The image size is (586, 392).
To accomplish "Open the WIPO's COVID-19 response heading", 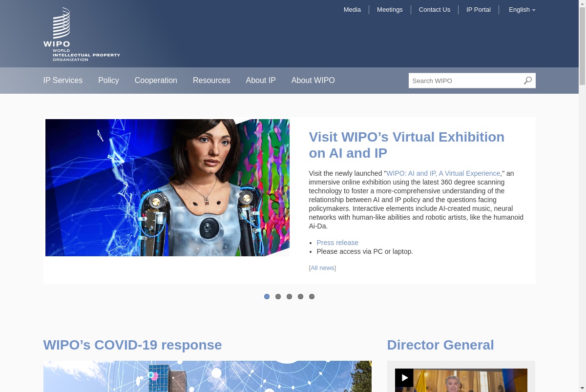I will tap(132, 345).
